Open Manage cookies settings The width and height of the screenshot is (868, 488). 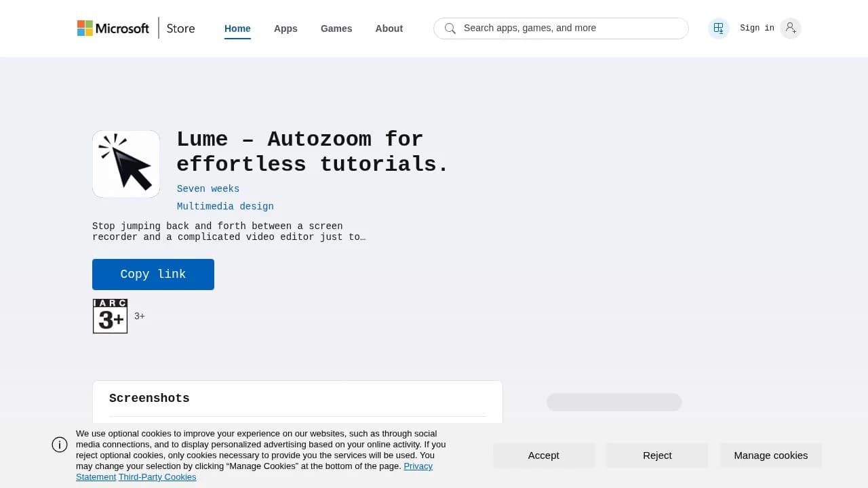point(771,455)
